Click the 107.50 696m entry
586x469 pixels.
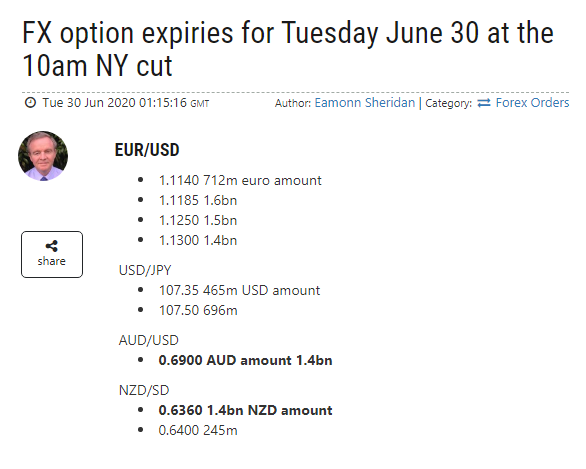198,310
